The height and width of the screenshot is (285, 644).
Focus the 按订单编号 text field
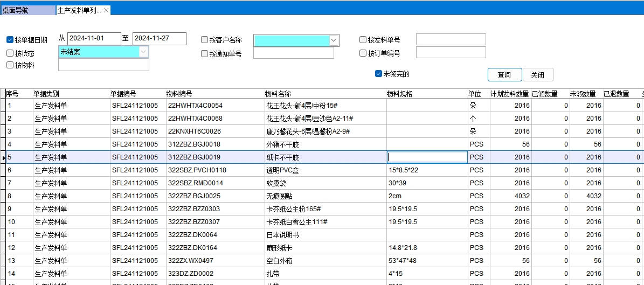(x=451, y=53)
